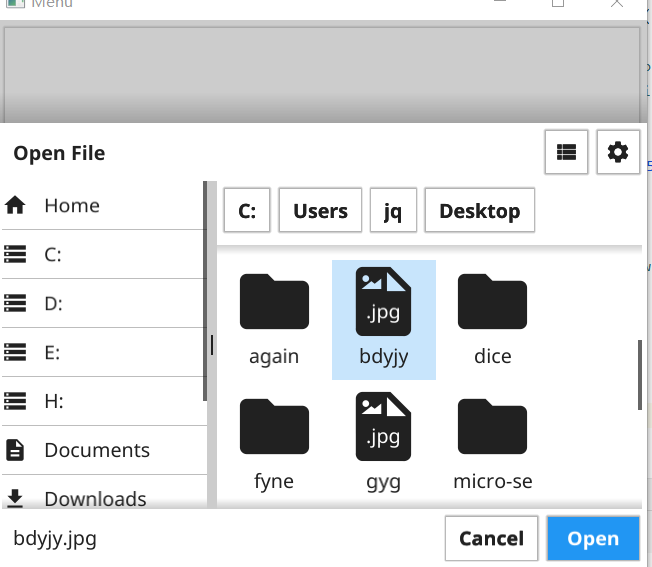Switch file view to list layout
The image size is (652, 567).
pyautogui.click(x=567, y=152)
